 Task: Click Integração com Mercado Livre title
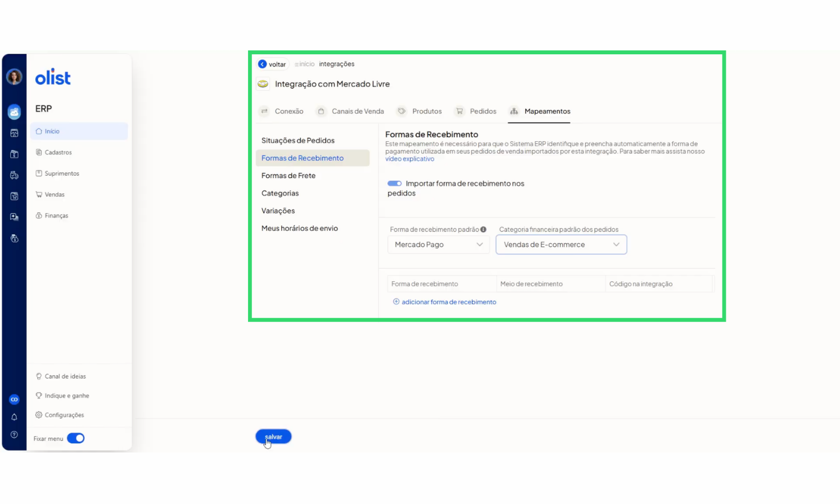point(332,84)
